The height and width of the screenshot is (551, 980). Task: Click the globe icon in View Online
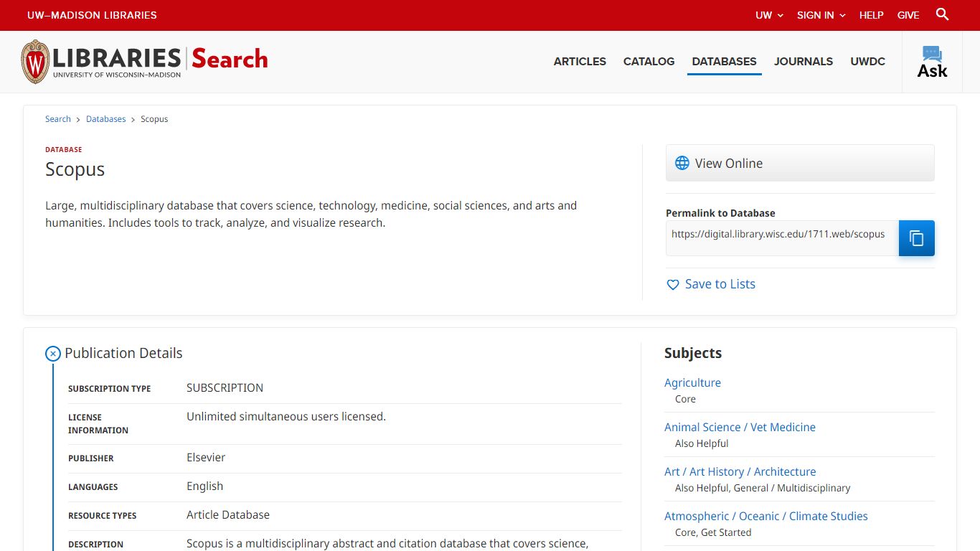[682, 164]
